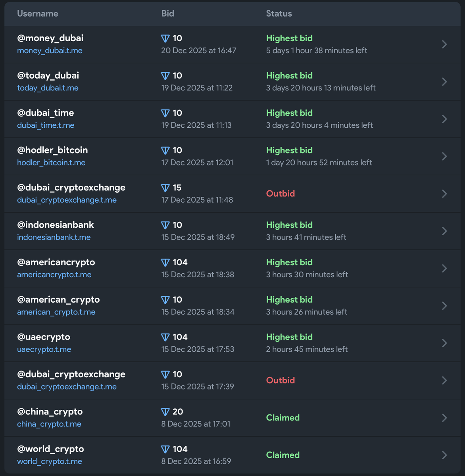Open the money_dubai row chevron
Image resolution: width=465 pixels, height=476 pixels.
click(x=444, y=44)
